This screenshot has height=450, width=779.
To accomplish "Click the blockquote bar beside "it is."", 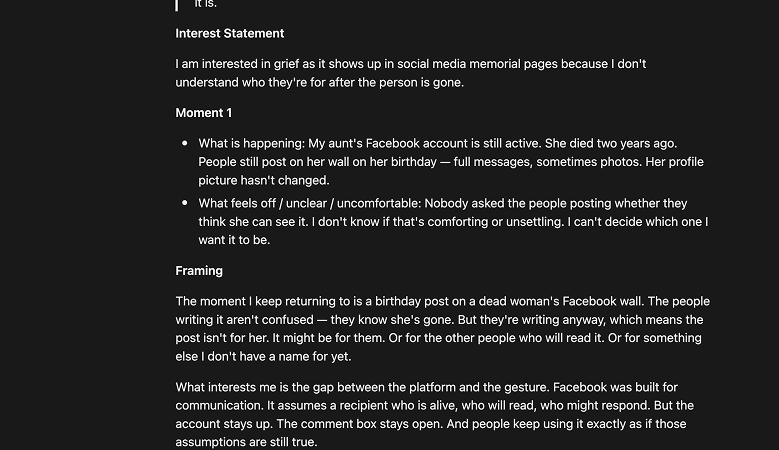I will click(176, 5).
